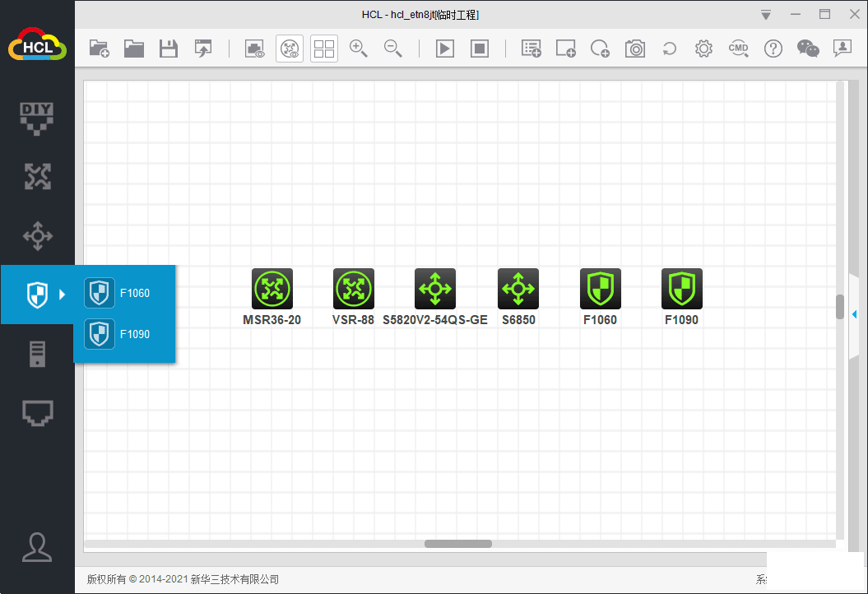
Task: Toggle show device names
Action: 290,49
